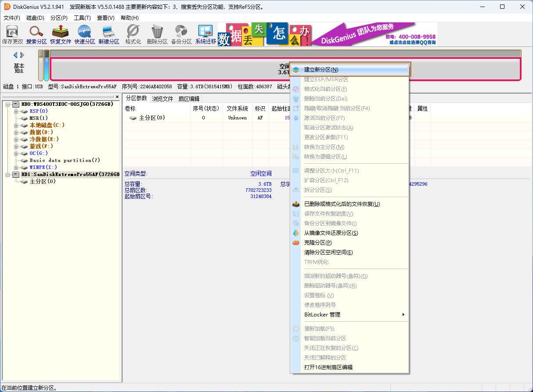Select 克隆分区(P) in context menu
Image resolution: width=533 pixels, height=392 pixels.
(x=349, y=242)
